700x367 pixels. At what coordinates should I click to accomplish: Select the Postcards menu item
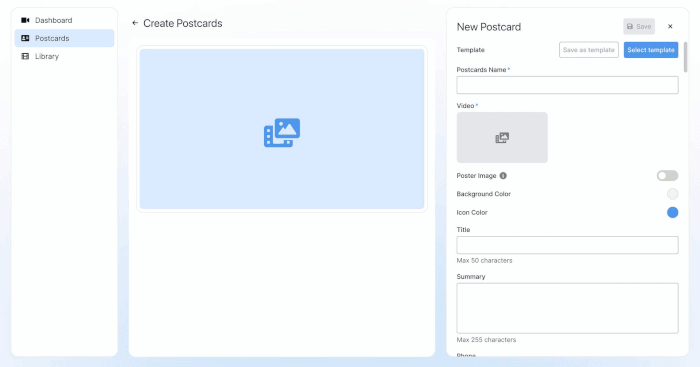pos(64,38)
